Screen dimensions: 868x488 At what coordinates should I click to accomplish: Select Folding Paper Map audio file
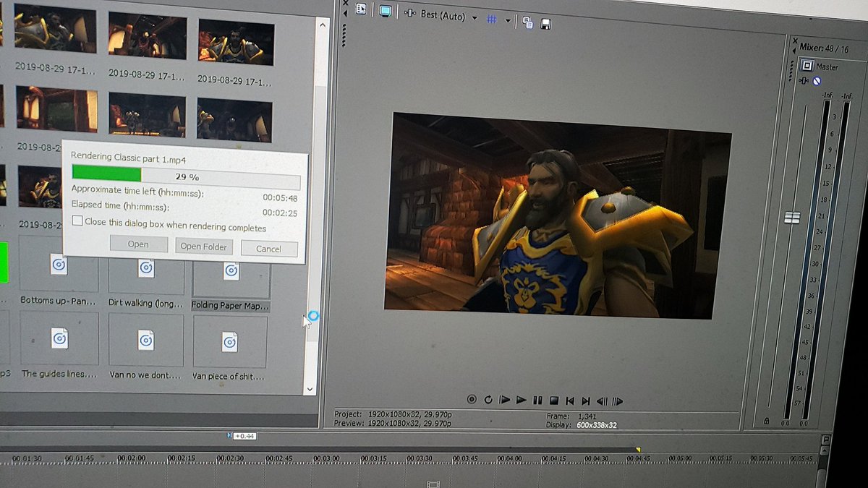231,282
